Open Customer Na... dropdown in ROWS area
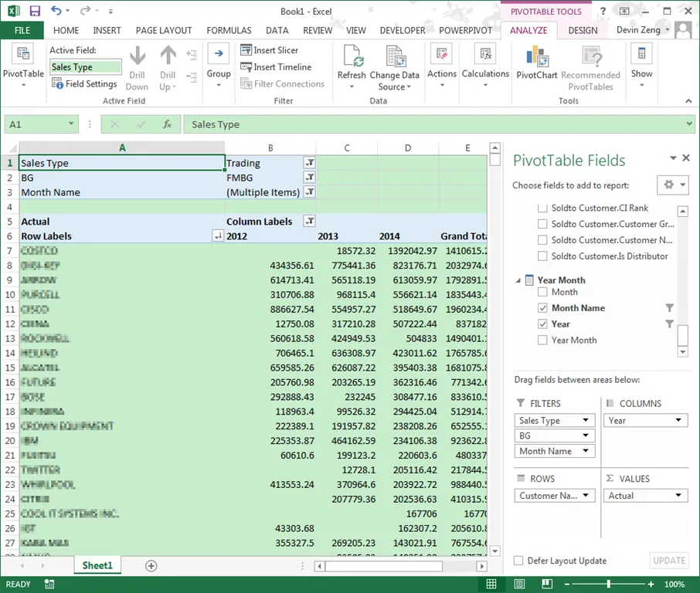 pyautogui.click(x=586, y=495)
